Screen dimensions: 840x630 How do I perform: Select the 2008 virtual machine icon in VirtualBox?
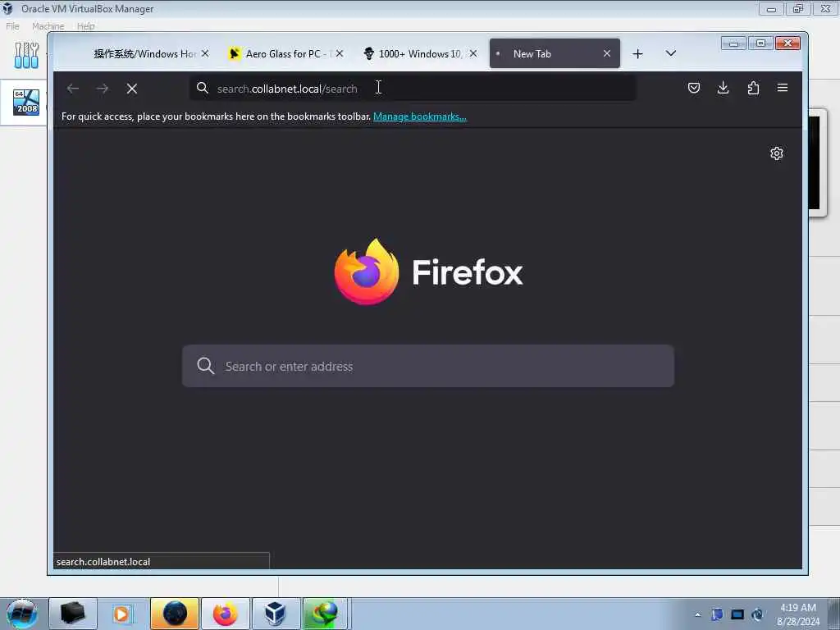pos(26,103)
